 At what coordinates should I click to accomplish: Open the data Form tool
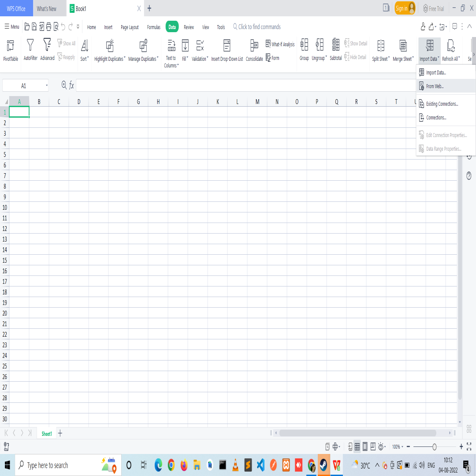click(x=272, y=58)
